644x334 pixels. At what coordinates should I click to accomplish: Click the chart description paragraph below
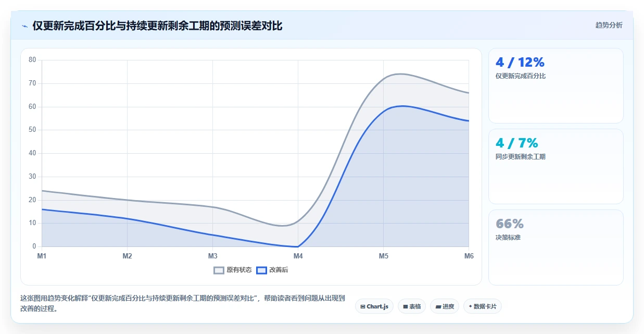[x=183, y=303]
